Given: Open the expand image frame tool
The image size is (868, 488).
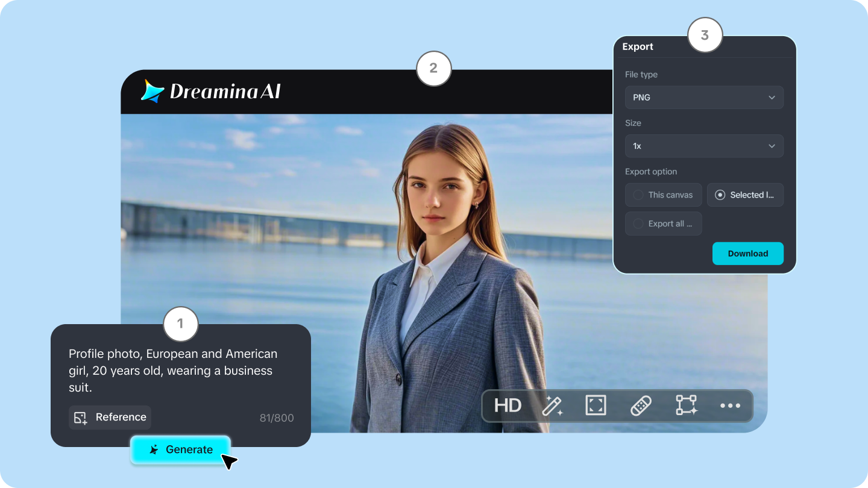Looking at the screenshot, I should [596, 405].
